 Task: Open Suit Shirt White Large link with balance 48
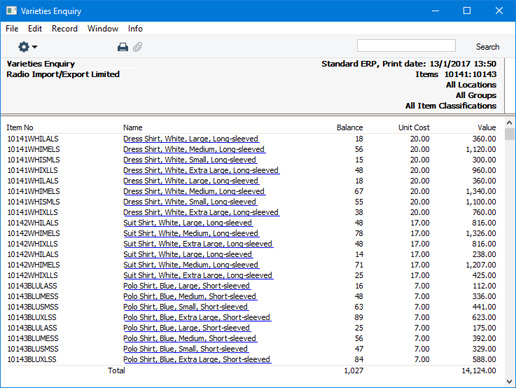click(188, 223)
